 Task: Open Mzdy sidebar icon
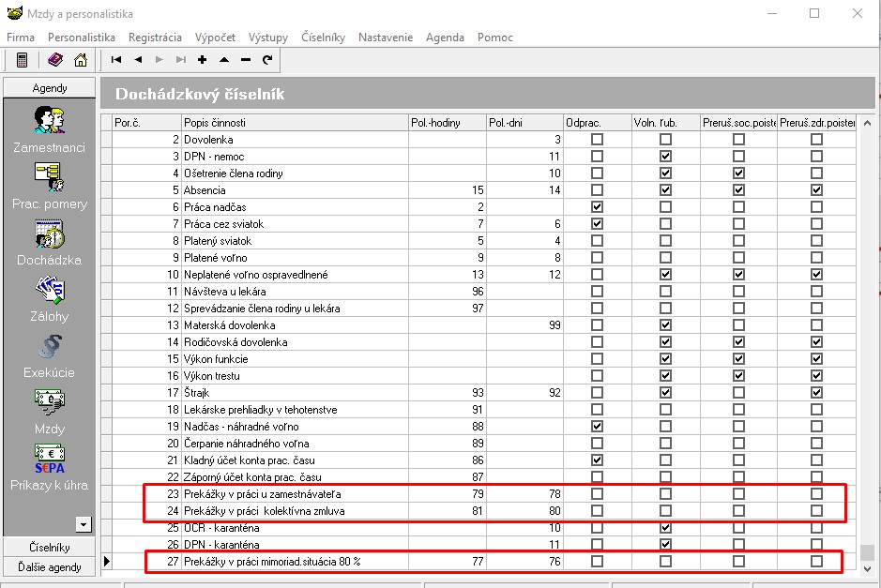(50, 402)
